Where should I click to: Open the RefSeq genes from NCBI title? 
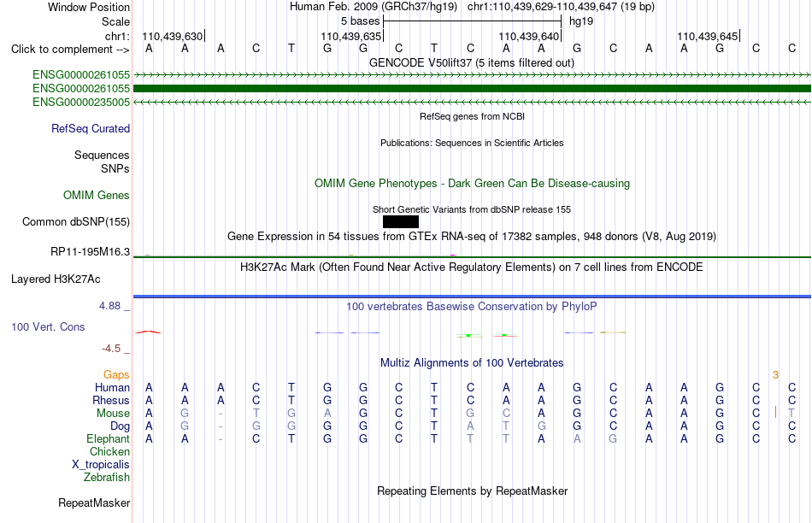click(x=472, y=116)
